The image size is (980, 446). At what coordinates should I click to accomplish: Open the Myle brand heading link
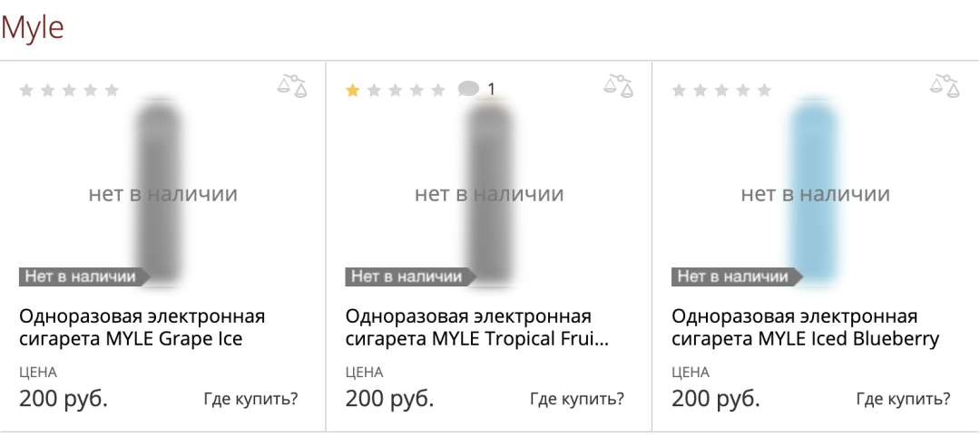coord(33,27)
